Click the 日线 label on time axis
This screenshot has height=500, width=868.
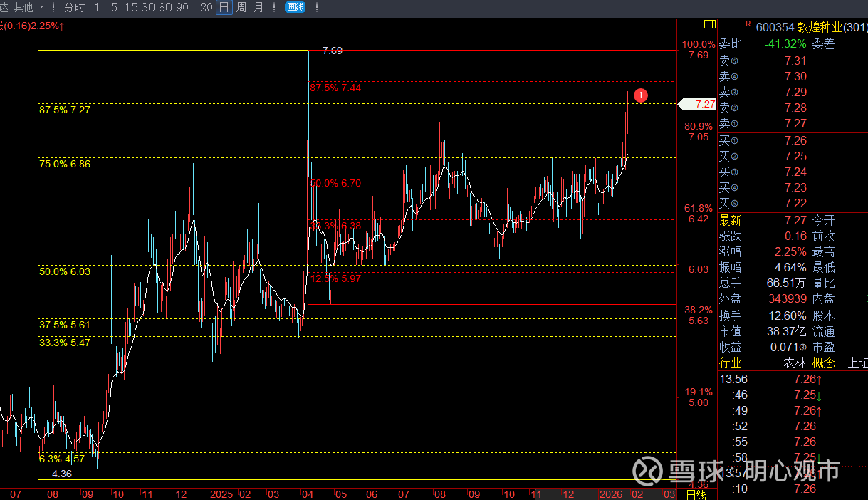pos(696,494)
